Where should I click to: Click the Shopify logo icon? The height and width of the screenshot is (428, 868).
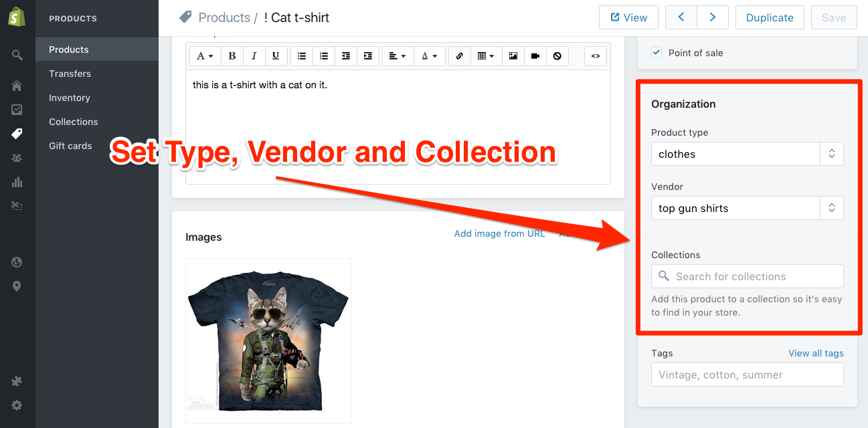(17, 17)
